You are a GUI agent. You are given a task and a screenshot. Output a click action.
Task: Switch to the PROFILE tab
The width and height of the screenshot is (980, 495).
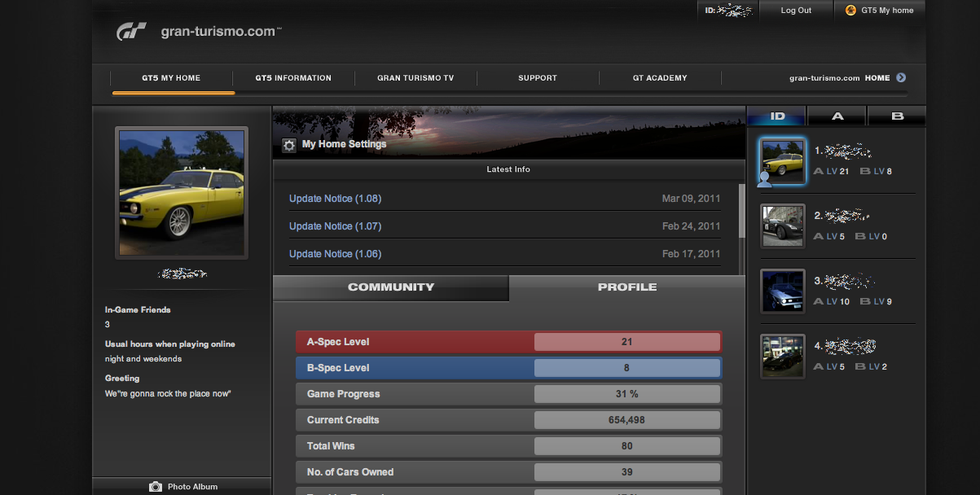coord(627,287)
